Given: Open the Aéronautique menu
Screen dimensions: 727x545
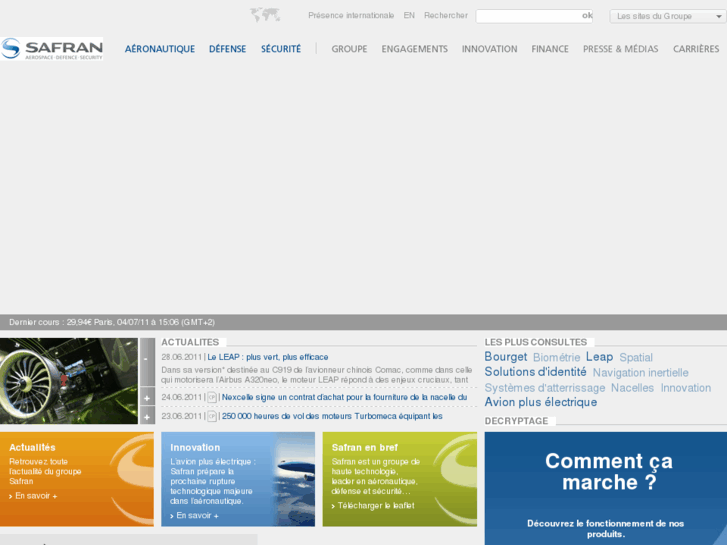Looking at the screenshot, I should point(159,49).
